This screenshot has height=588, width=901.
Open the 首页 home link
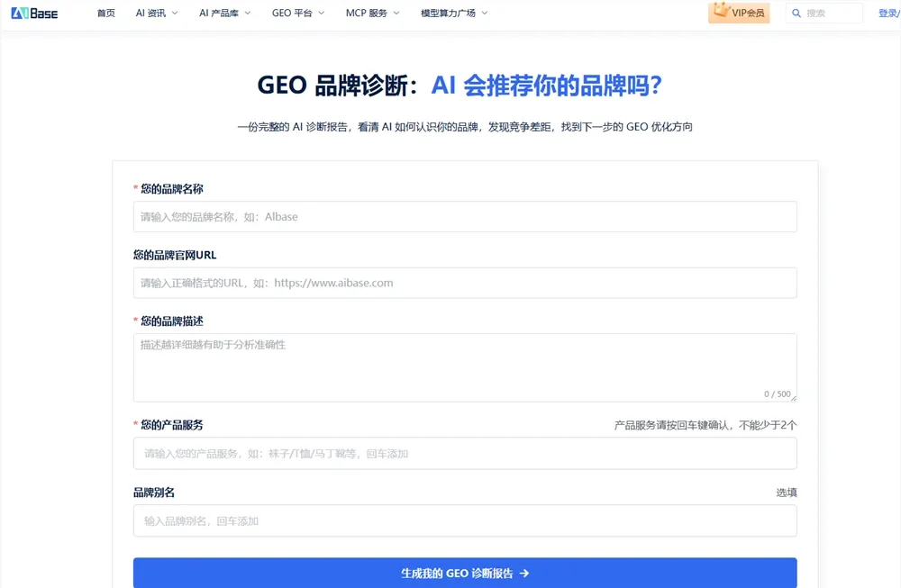tap(105, 14)
